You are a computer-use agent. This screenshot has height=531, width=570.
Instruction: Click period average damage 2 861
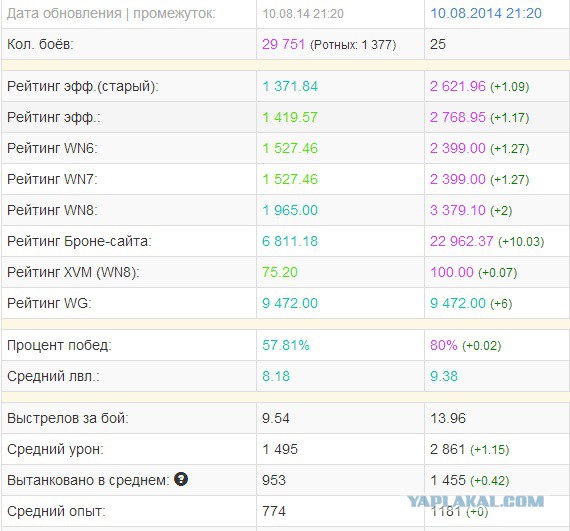tap(447, 449)
